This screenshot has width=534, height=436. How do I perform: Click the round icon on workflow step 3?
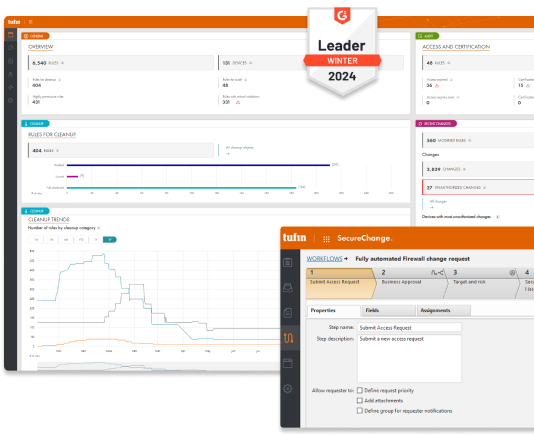pyautogui.click(x=512, y=272)
